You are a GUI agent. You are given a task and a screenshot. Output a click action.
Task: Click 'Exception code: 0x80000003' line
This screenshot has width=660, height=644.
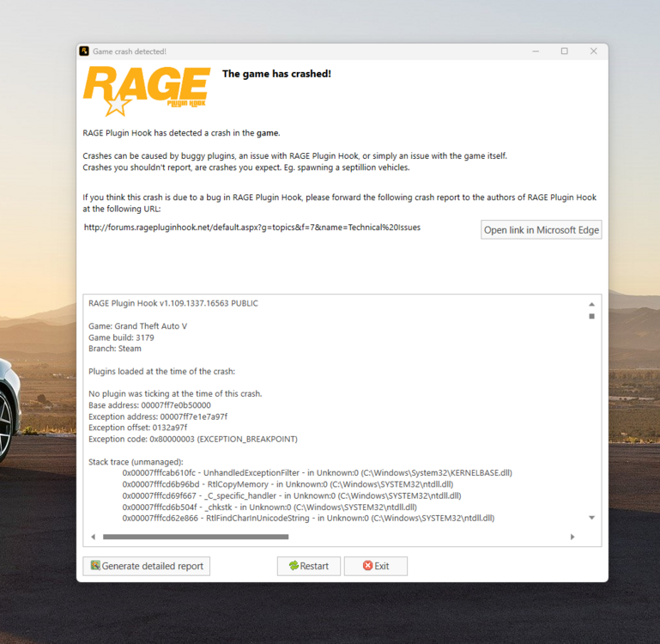[x=193, y=439]
